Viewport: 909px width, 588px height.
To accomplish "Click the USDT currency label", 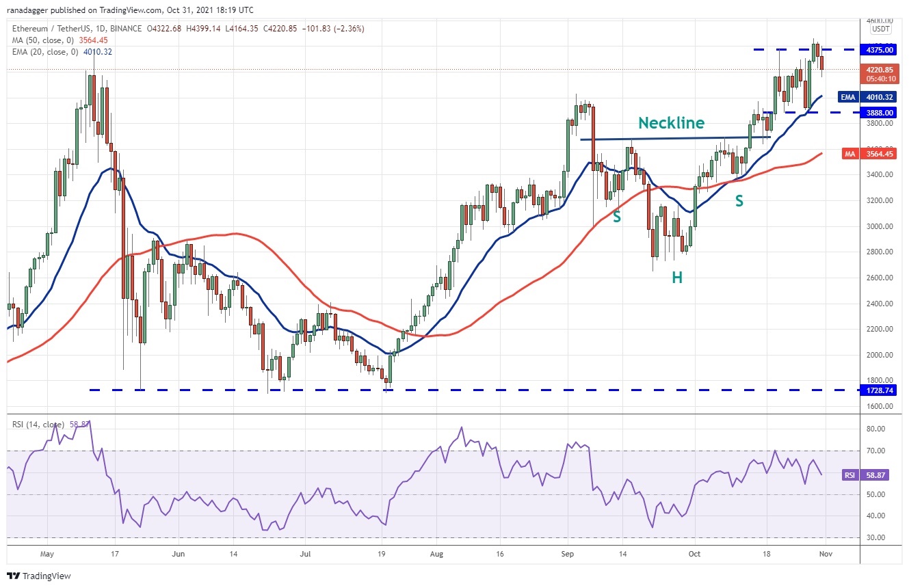I will click(880, 29).
